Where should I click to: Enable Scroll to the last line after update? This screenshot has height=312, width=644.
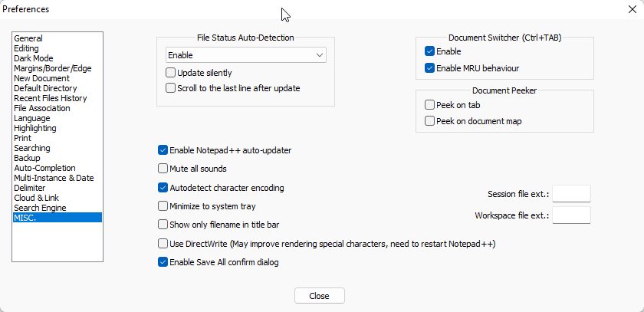click(x=171, y=88)
